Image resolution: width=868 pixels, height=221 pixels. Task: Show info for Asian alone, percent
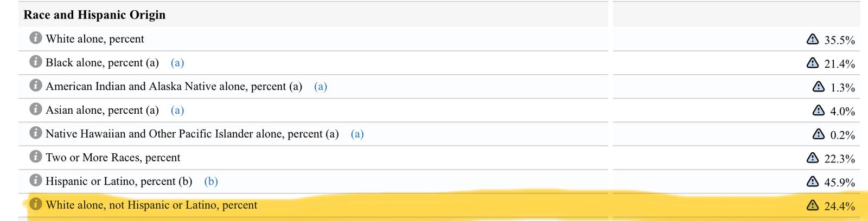36,109
